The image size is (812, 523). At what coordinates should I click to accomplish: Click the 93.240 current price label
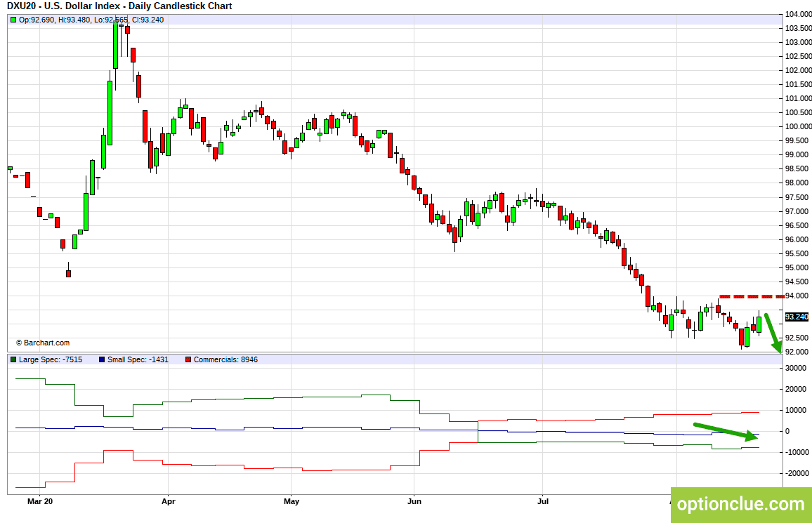(798, 317)
